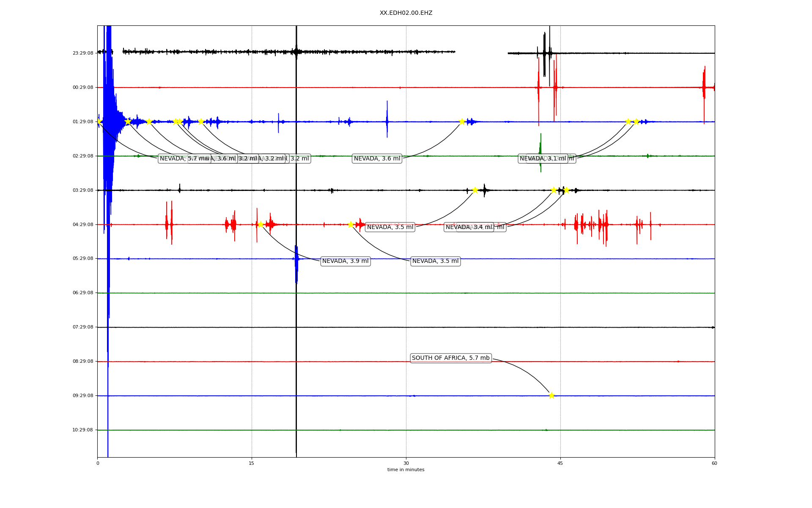The width and height of the screenshot is (812, 508).
Task: Click the yellow star on the 09:29:08 trace
Action: click(x=551, y=395)
